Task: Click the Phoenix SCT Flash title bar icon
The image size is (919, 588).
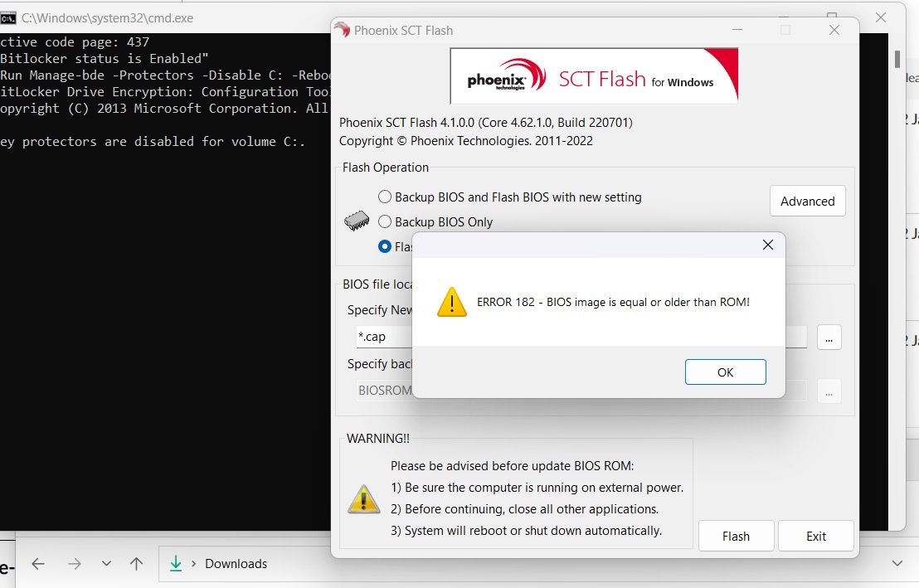Action: [342, 29]
